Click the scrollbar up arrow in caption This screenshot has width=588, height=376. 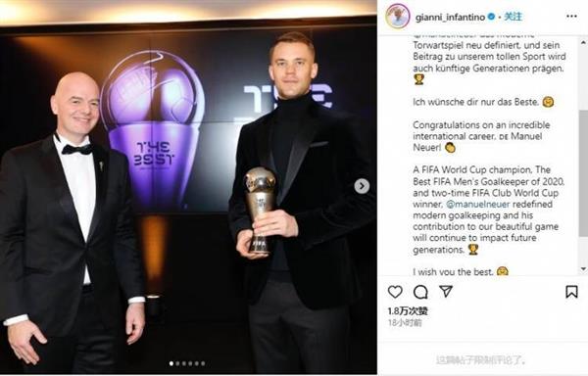583,39
